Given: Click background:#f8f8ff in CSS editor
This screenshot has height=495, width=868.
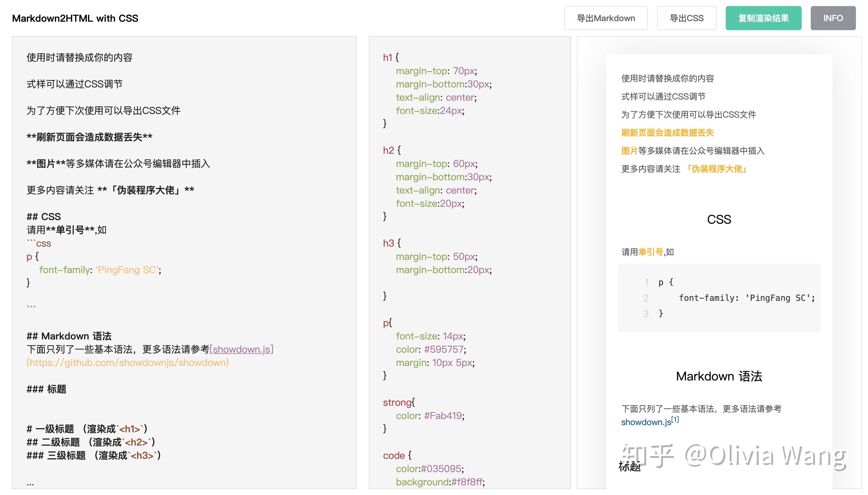Looking at the screenshot, I should (x=440, y=482).
